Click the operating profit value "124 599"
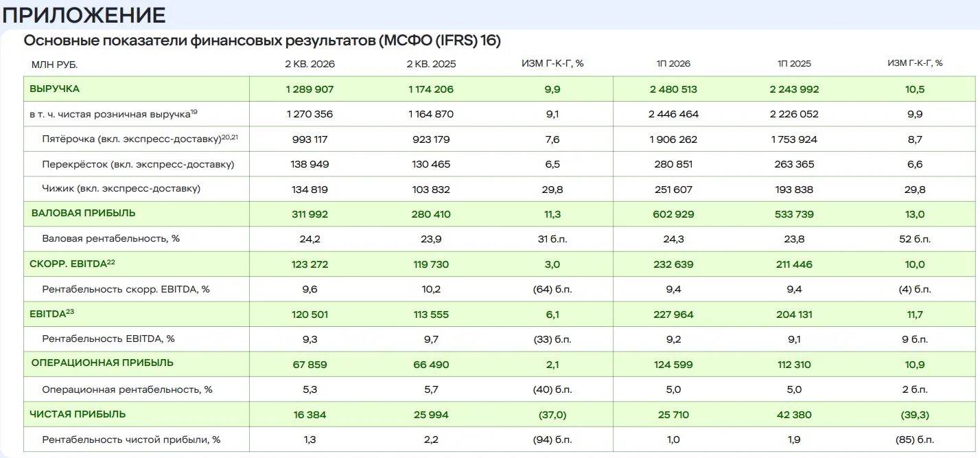The image size is (980, 458). pos(673,365)
